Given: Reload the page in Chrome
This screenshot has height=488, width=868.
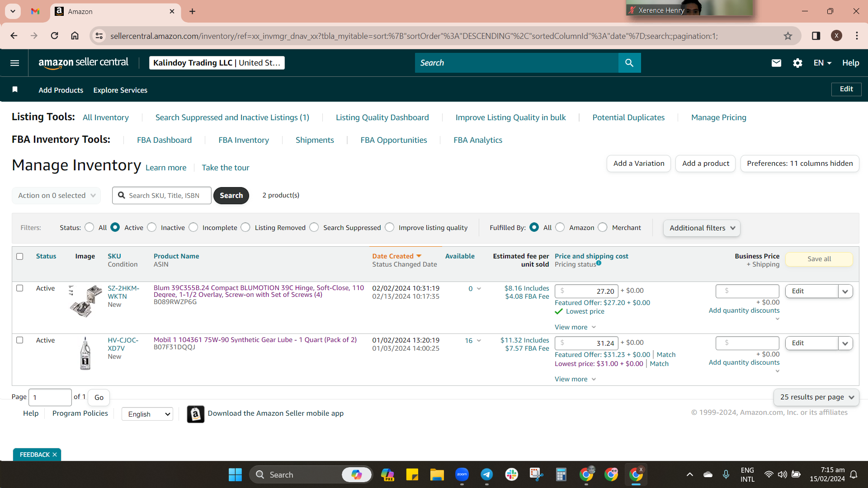Looking at the screenshot, I should point(54,36).
